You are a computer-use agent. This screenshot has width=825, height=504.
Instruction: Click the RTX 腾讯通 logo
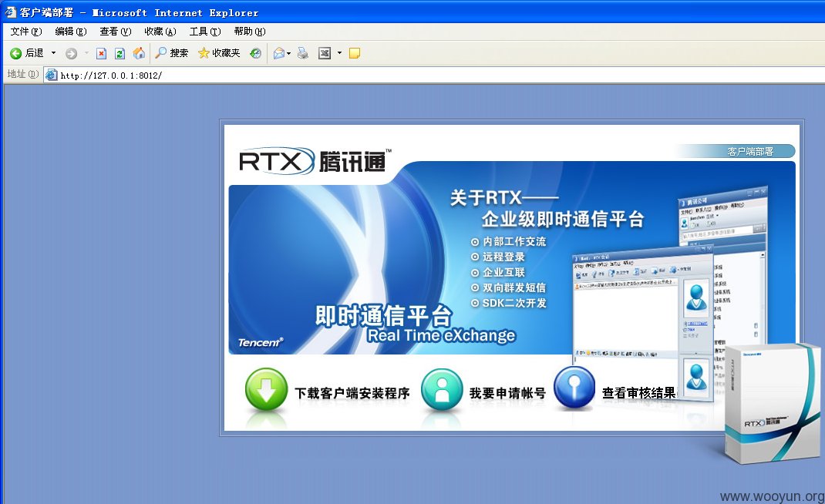tap(315, 160)
